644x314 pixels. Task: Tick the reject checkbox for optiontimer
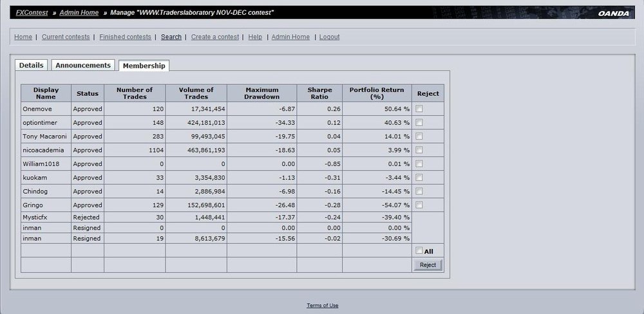point(419,122)
